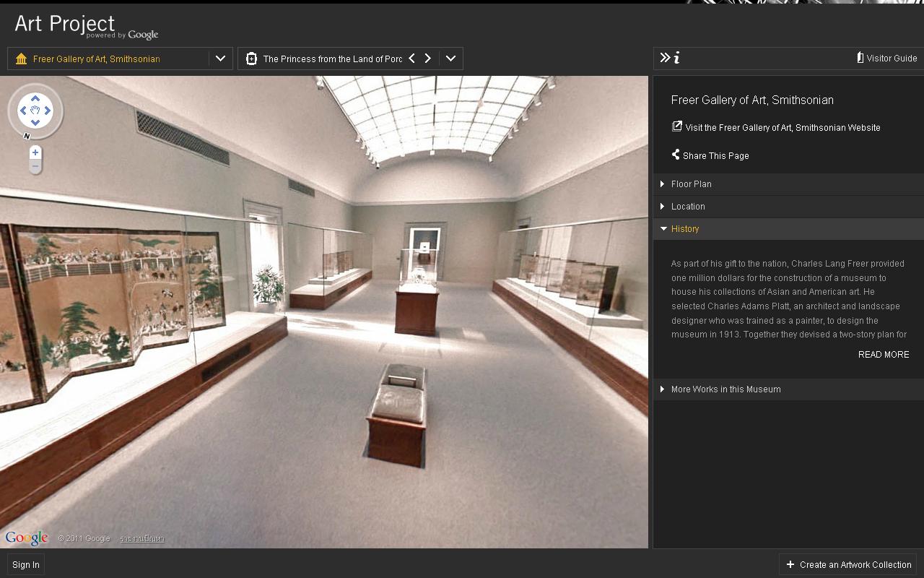Click the N compass rotation marker
This screenshot has height=578, width=924.
tap(27, 136)
